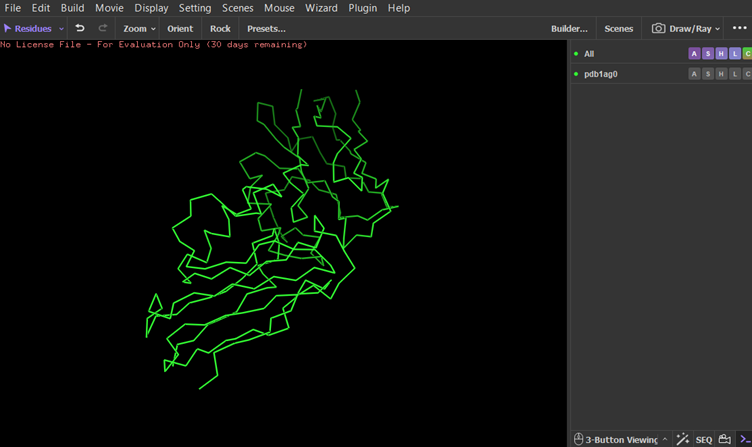This screenshot has height=447, width=752.
Task: Click the C color button for pdb1ag0
Action: (747, 74)
